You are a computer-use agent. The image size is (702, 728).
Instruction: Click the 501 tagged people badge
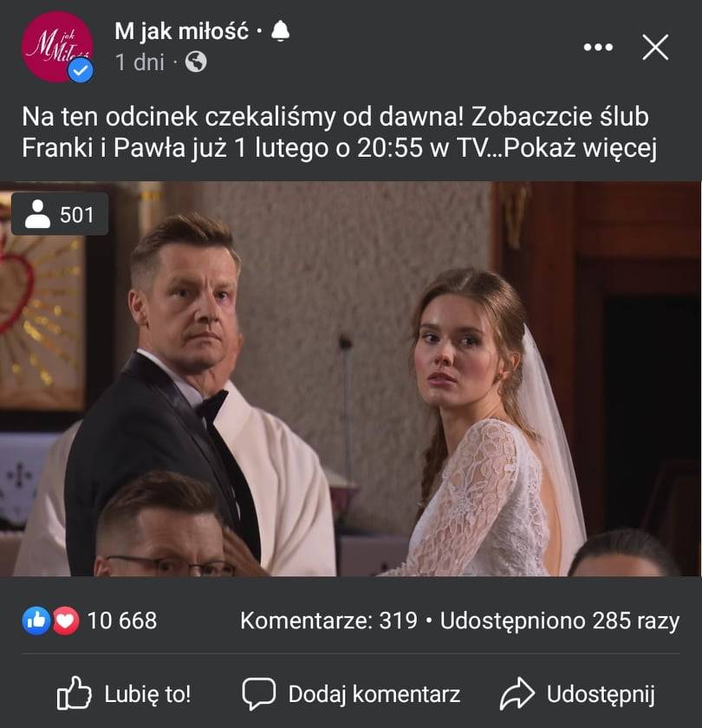(x=60, y=214)
